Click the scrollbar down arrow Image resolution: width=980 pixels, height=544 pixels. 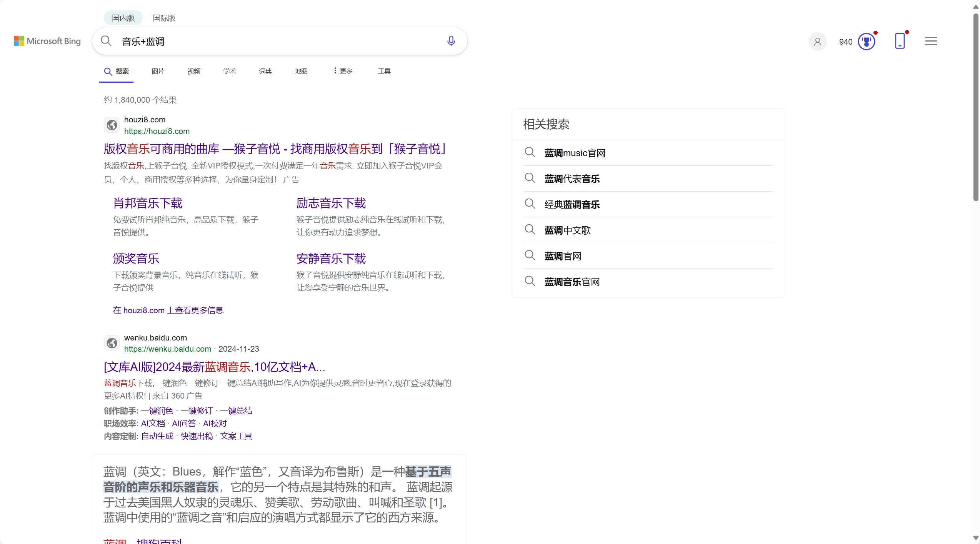976,538
